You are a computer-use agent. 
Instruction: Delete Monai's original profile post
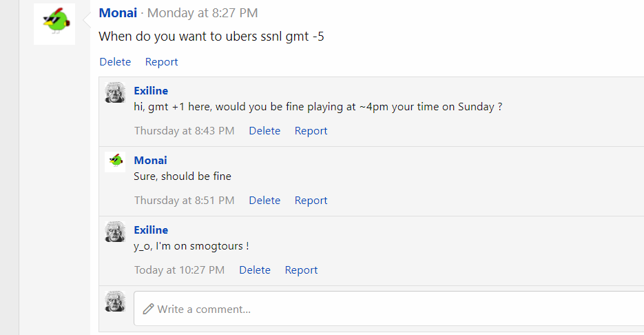point(115,61)
